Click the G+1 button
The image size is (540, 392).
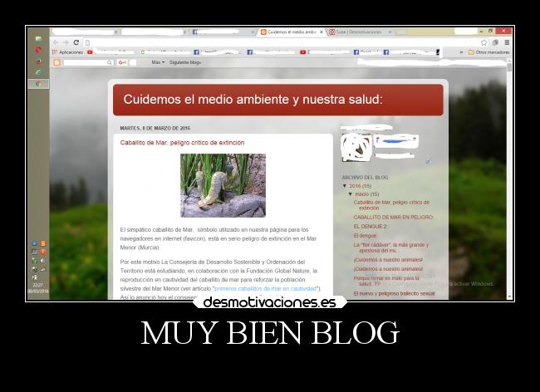[x=122, y=62]
